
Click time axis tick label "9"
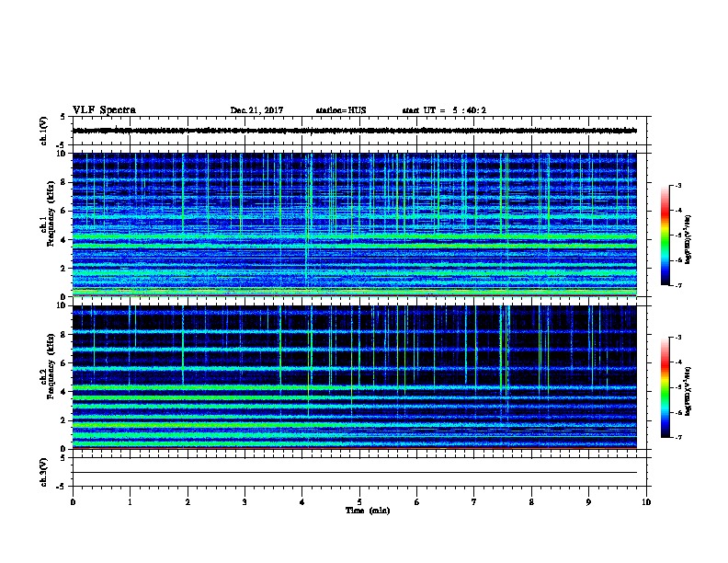tap(588, 502)
